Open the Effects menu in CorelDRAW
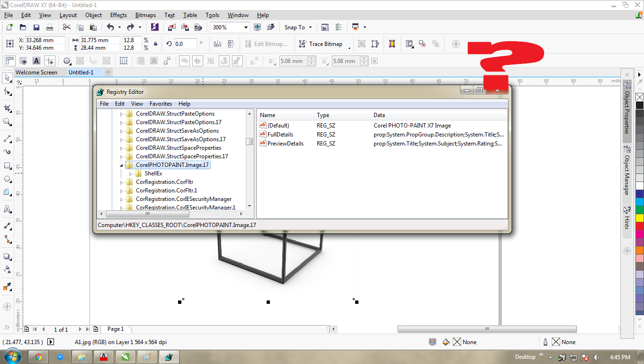644x364 pixels. [x=118, y=15]
